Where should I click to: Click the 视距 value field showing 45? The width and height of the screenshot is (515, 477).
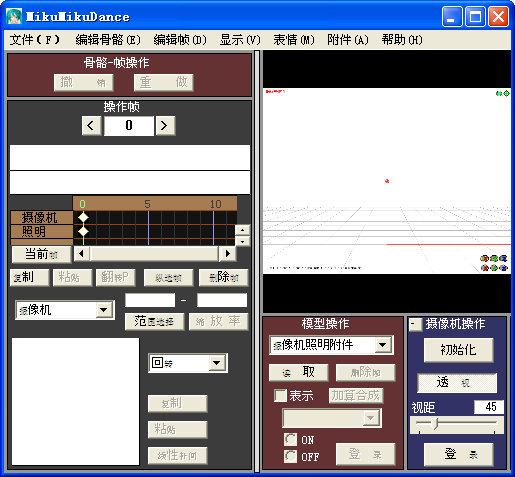tap(489, 407)
